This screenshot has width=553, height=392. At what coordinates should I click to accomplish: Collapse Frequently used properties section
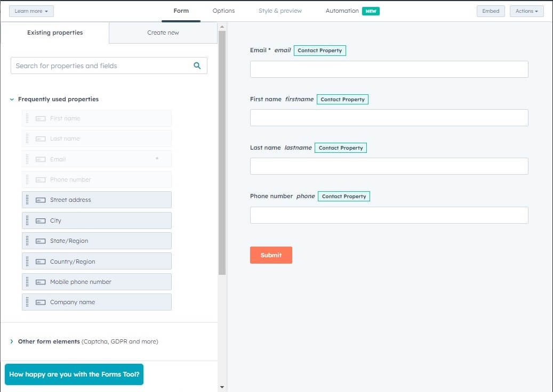[x=12, y=99]
